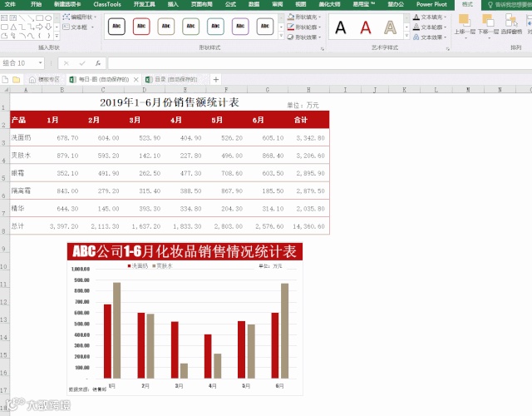Open the 艺术字样式 group dialog launcher
The height and width of the screenshot is (416, 532).
click(447, 49)
